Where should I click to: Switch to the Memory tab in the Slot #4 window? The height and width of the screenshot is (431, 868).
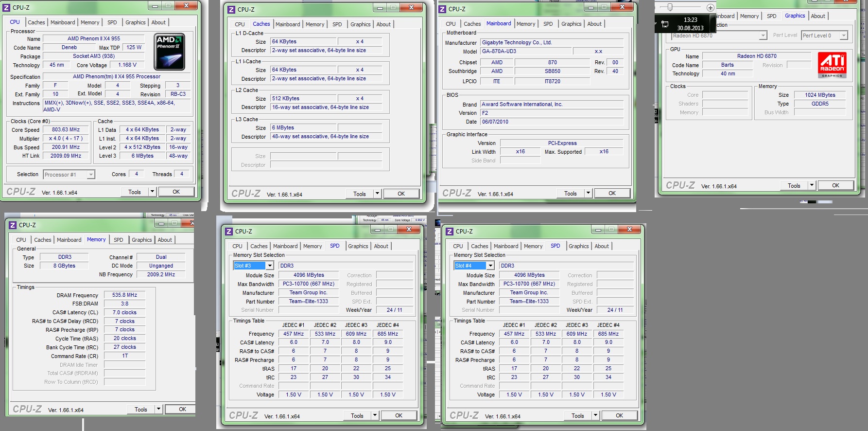tap(533, 246)
